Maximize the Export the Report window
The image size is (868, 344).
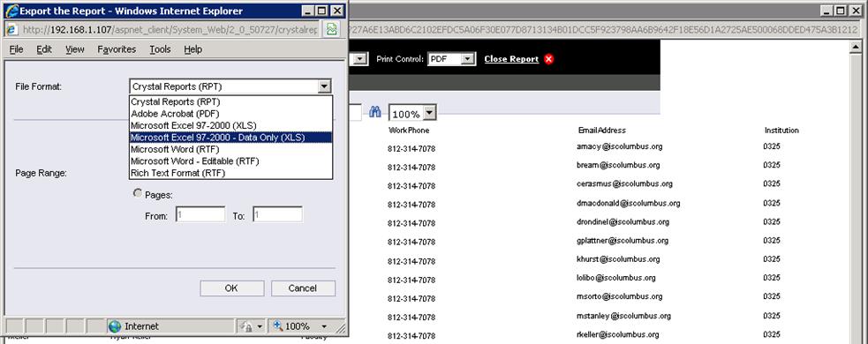pos(322,11)
